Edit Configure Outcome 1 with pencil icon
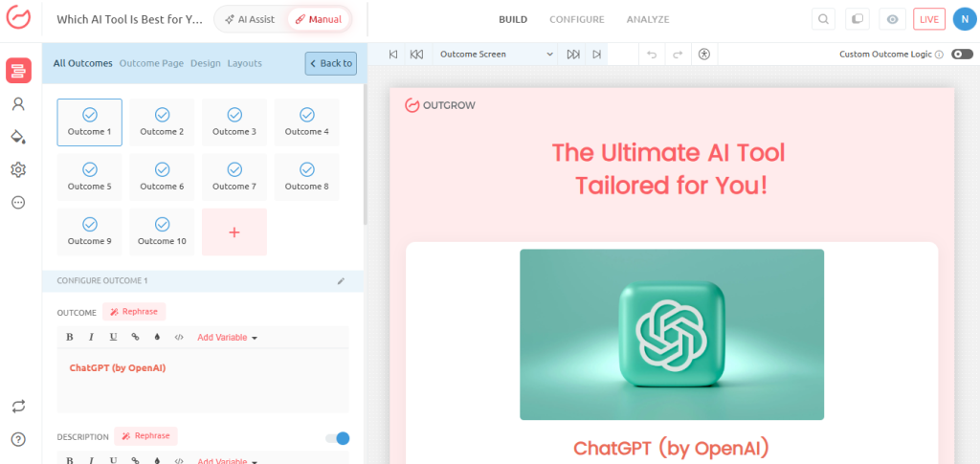This screenshot has height=464, width=980. pyautogui.click(x=341, y=281)
